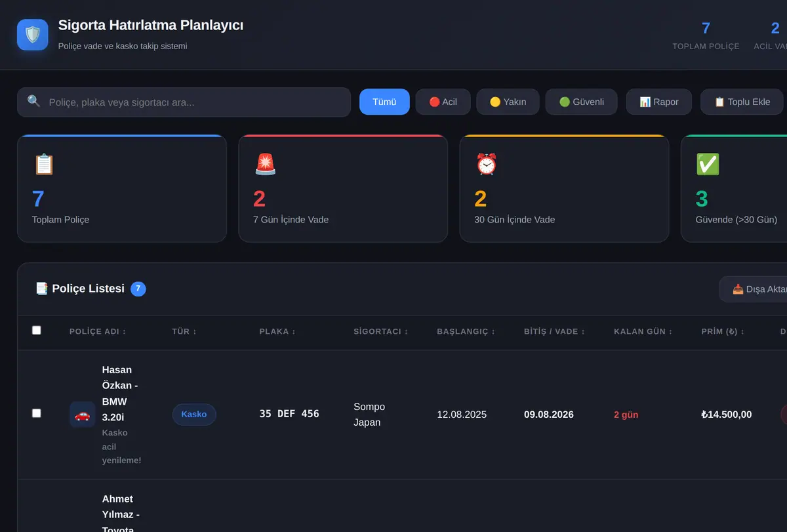Sort table by Başlangıç column
The height and width of the screenshot is (532, 787).
[466, 332]
